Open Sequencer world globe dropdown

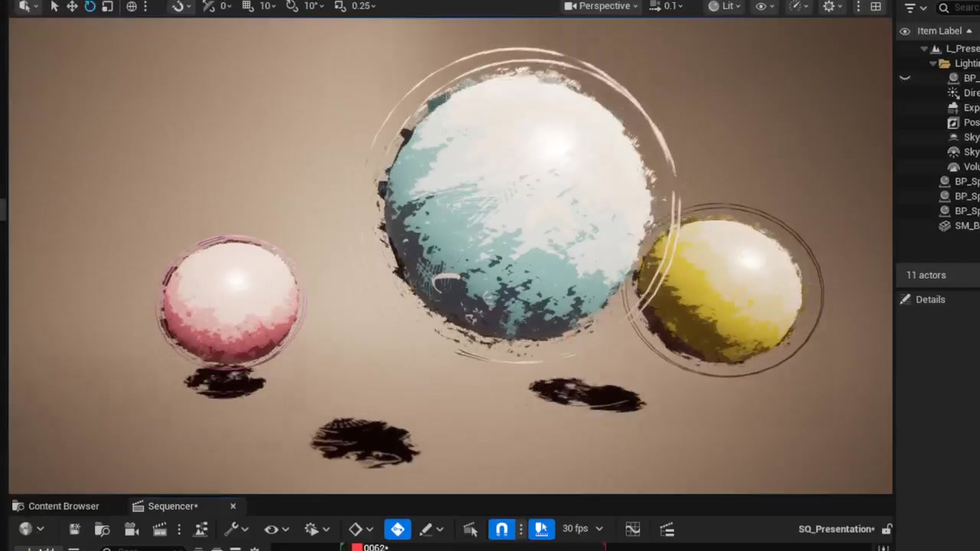[x=30, y=529]
